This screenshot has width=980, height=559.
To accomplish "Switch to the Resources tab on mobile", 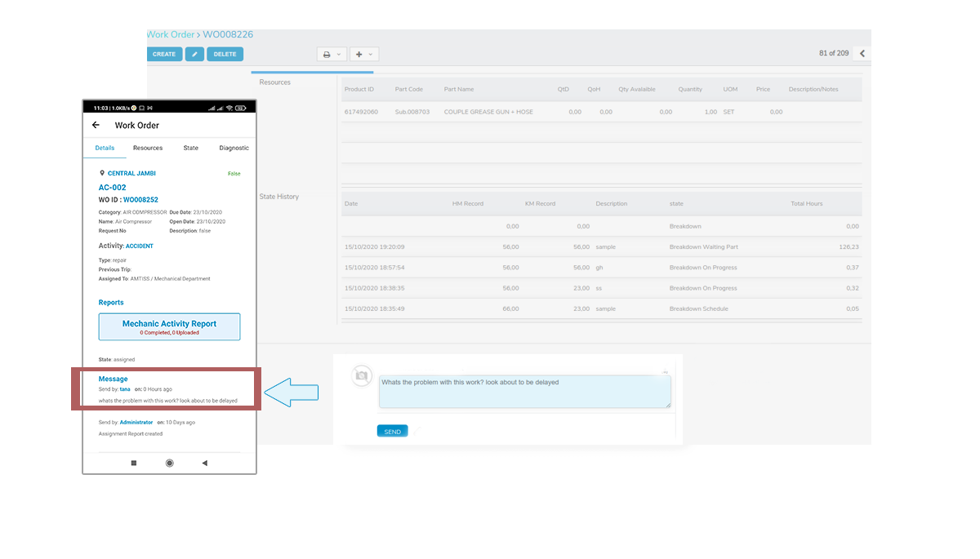I will point(148,148).
